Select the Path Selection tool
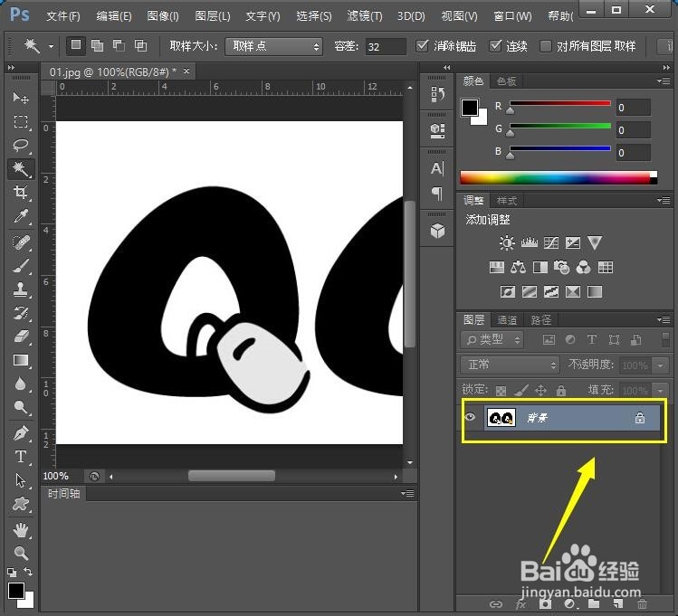Image resolution: width=678 pixels, height=616 pixels. click(20, 480)
